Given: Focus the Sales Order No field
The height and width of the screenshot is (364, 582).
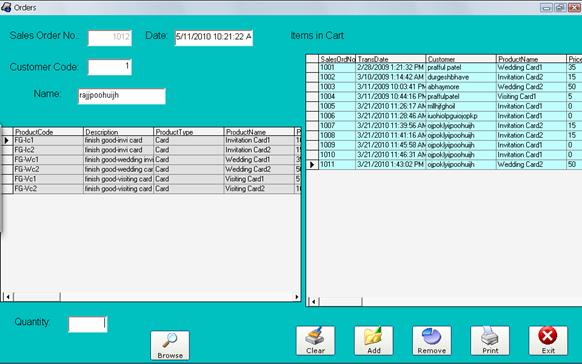Looking at the screenshot, I should tap(110, 38).
